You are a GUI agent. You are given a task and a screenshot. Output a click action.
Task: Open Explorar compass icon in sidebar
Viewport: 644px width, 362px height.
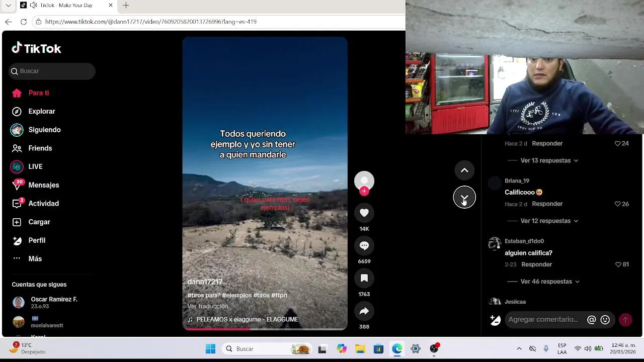[x=17, y=112]
